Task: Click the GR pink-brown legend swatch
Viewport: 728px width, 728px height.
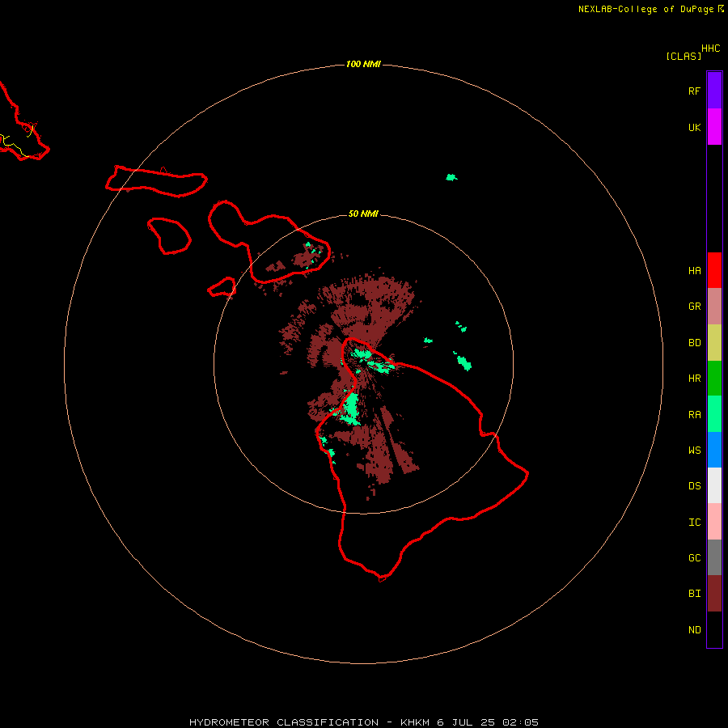Action: pos(714,307)
